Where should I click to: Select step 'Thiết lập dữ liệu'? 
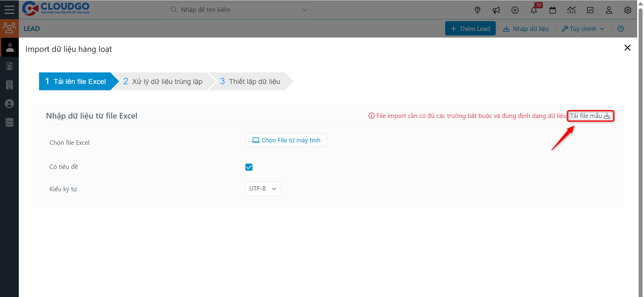click(254, 81)
